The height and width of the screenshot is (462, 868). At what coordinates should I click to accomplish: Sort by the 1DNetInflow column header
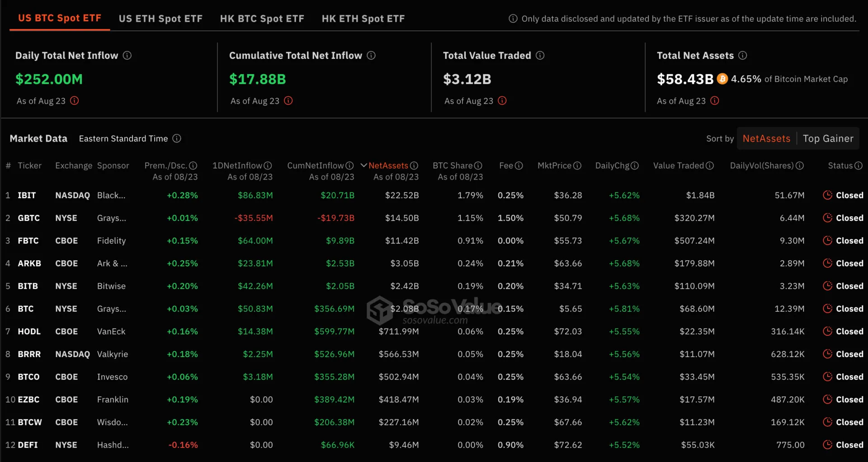coord(237,166)
